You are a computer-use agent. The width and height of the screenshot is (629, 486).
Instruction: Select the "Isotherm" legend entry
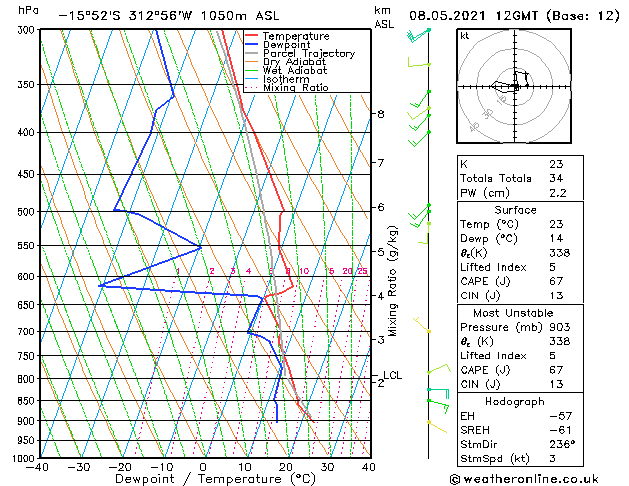pos(286,79)
